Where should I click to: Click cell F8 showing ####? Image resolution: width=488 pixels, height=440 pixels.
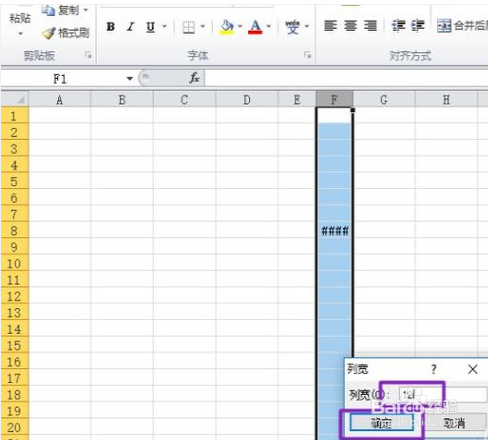point(334,231)
